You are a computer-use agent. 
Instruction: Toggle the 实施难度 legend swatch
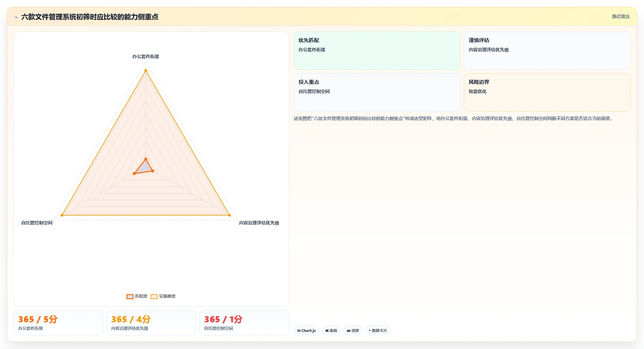click(x=154, y=296)
